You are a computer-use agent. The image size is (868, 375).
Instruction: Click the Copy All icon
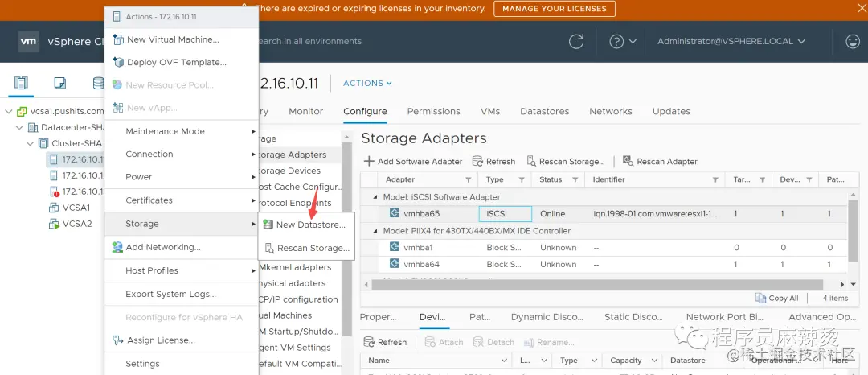click(760, 298)
